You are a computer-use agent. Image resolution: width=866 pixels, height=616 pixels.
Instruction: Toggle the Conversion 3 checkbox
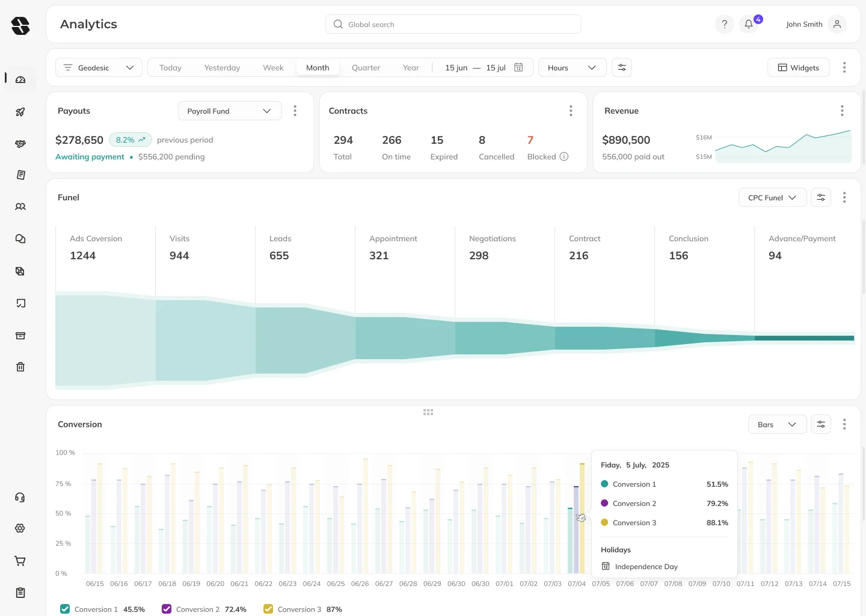268,609
